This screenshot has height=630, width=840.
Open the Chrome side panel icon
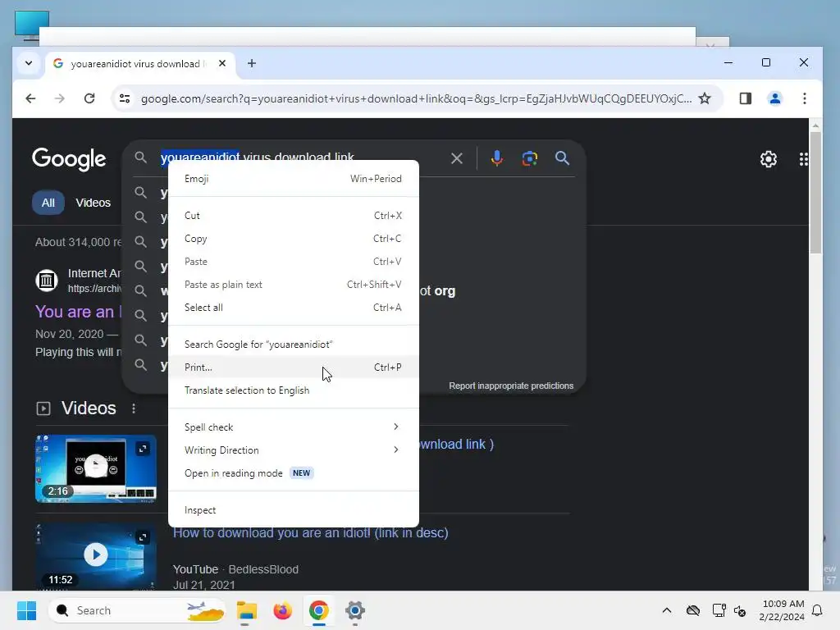point(745,98)
